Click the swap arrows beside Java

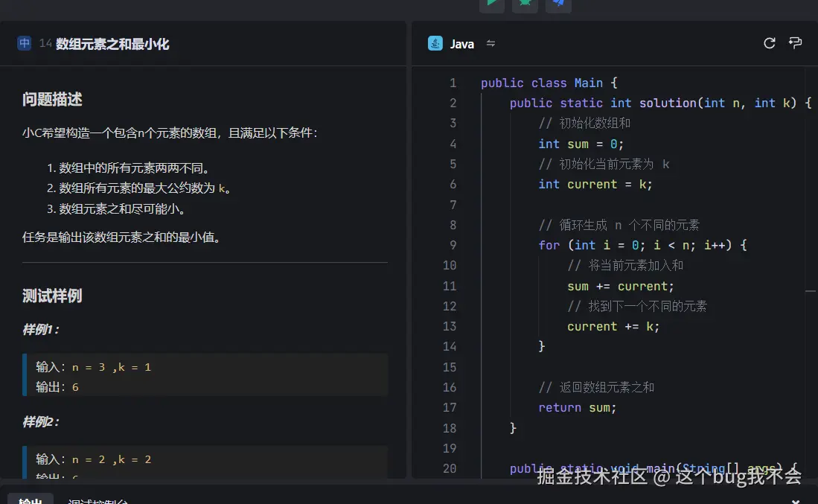491,43
